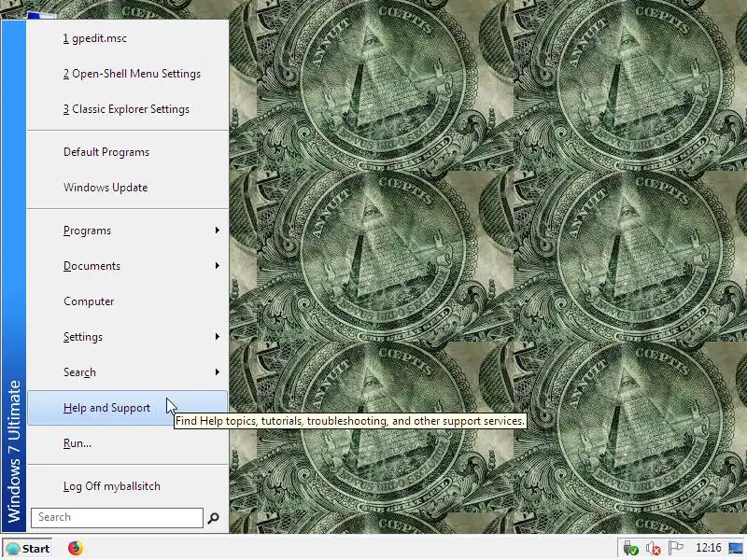
Task: Open the Documents menu entry
Action: tap(128, 266)
